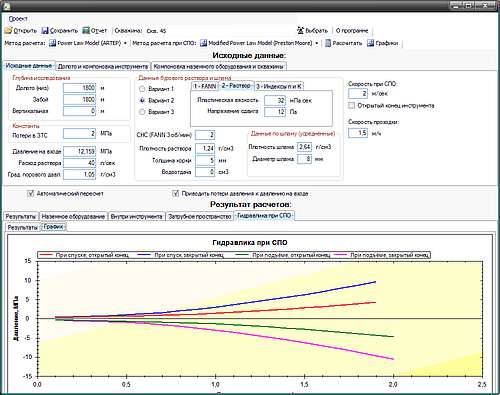
Task: Click the Выбрать well icon
Action: [301, 30]
